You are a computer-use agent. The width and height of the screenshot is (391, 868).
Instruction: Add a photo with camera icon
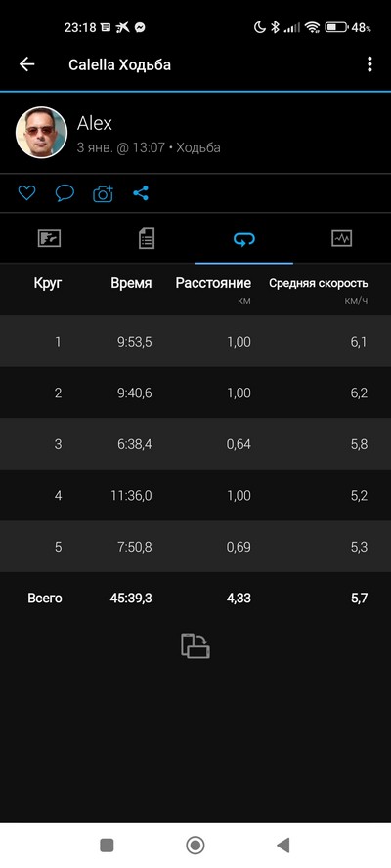103,193
